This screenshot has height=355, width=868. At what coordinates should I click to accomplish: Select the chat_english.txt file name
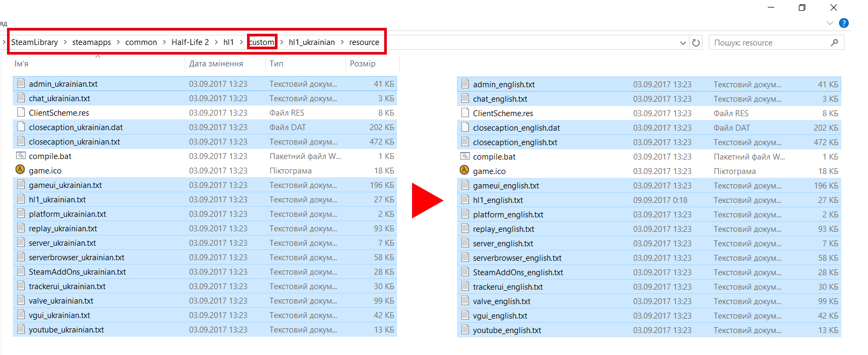tap(500, 99)
